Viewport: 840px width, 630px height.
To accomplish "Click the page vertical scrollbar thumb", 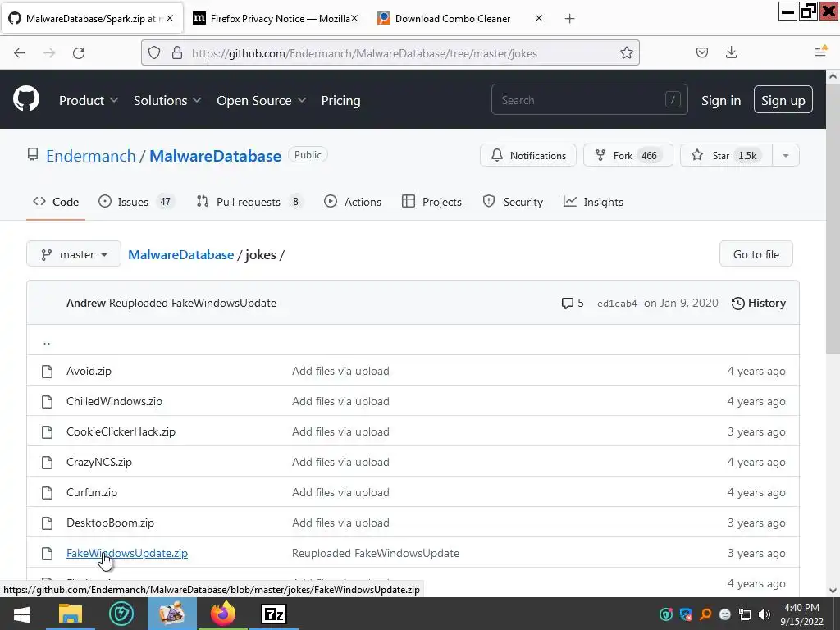I will point(833,218).
